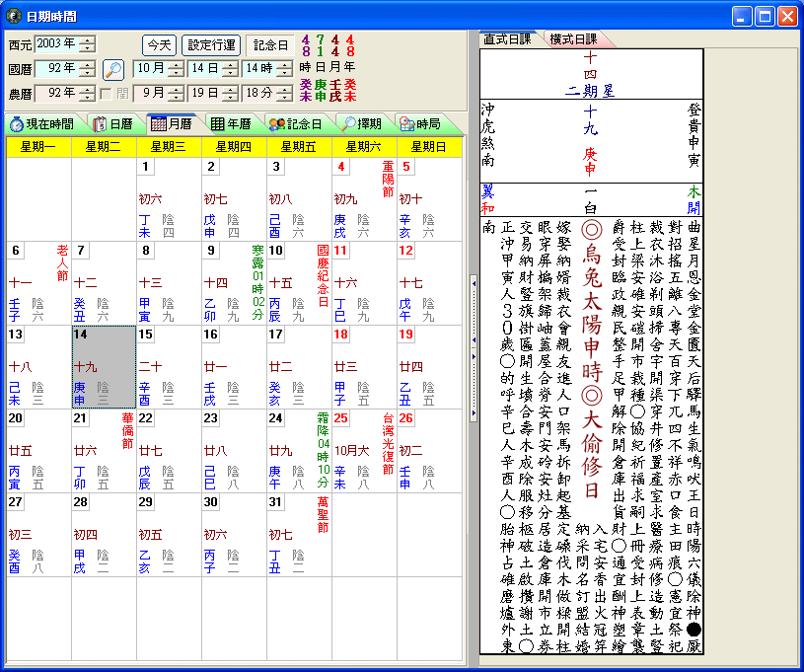Click the 星期一 column header
This screenshot has height=672, width=804.
point(38,147)
